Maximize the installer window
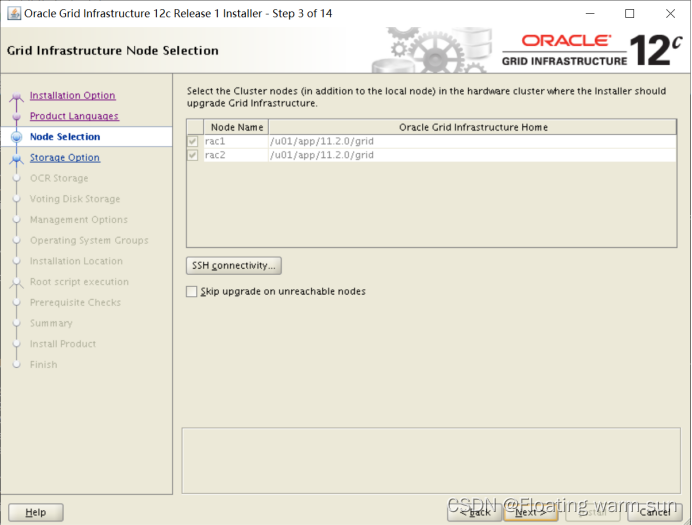Screen dimensions: 692x525 point(630,14)
